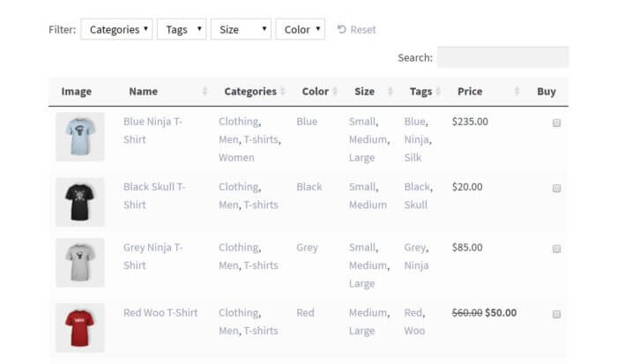
Task: Expand the Tags filter dropdown
Action: click(182, 29)
